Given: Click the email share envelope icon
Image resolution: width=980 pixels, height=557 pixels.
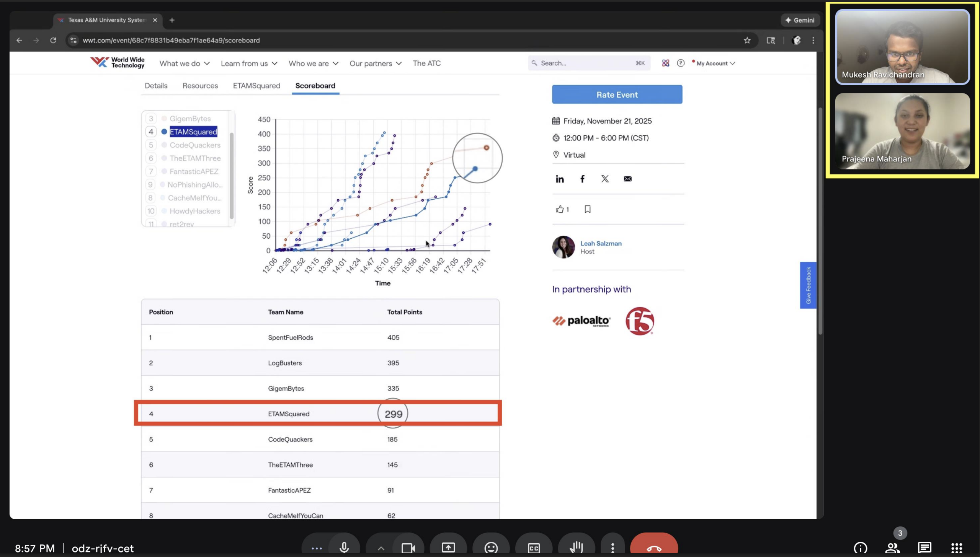Looking at the screenshot, I should tap(627, 179).
